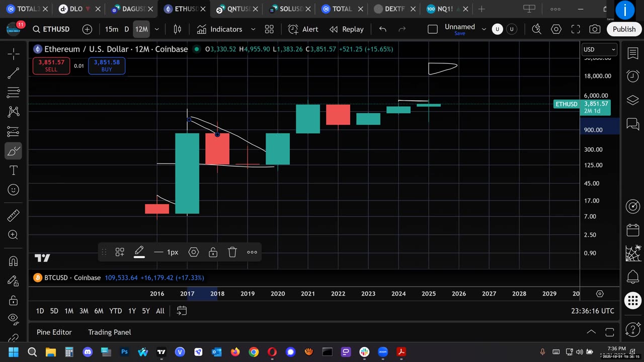Expand the timeframe interval dropdown
The height and width of the screenshot is (362, 644).
point(156,29)
